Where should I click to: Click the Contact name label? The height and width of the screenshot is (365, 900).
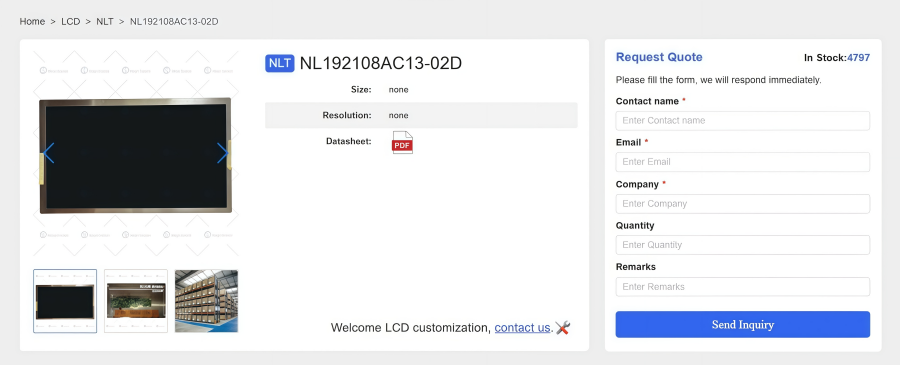647,101
